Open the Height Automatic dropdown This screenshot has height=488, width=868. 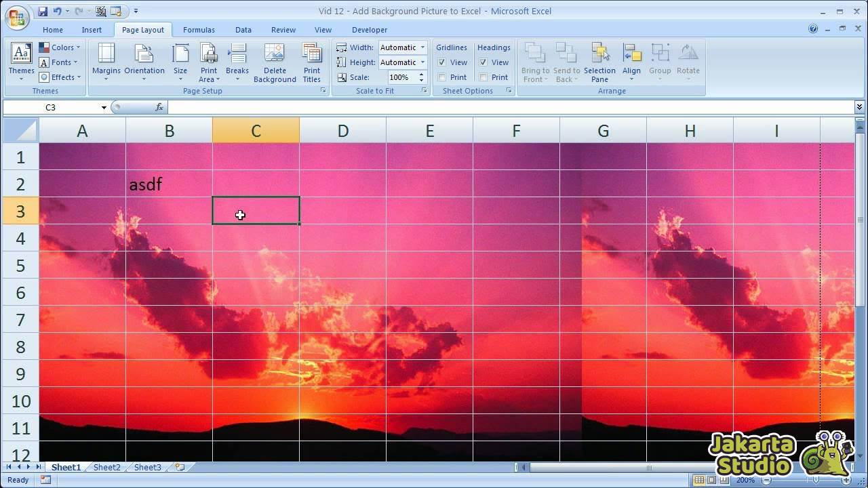click(x=422, y=62)
